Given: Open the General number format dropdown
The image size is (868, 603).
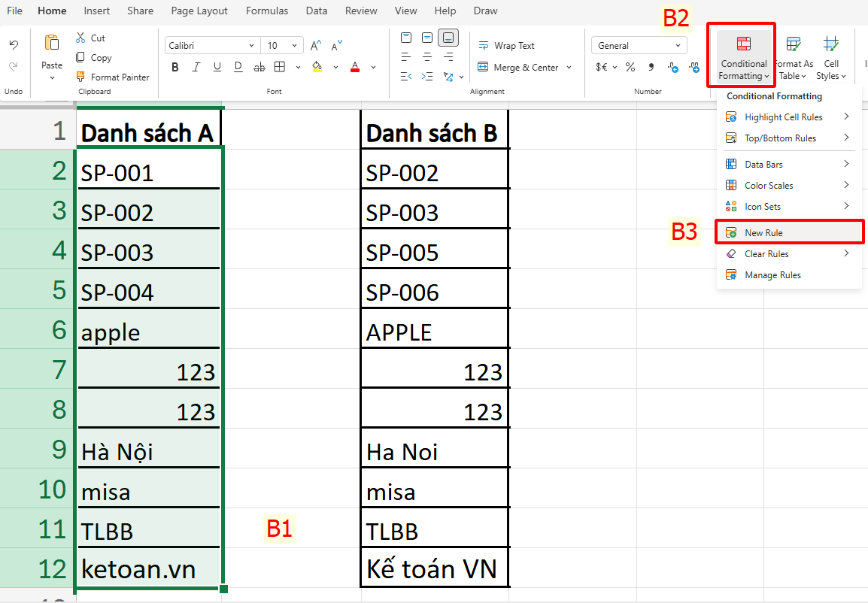Looking at the screenshot, I should click(x=677, y=45).
